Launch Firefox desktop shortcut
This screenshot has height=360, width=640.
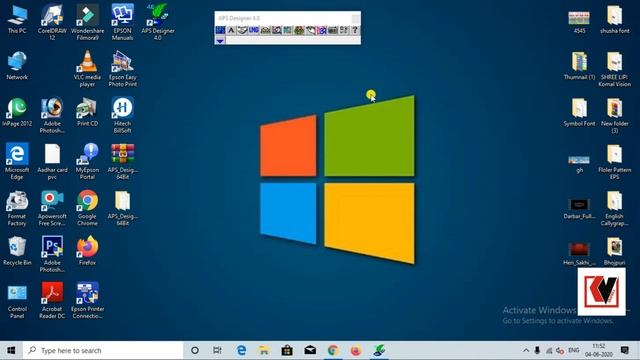(87, 251)
